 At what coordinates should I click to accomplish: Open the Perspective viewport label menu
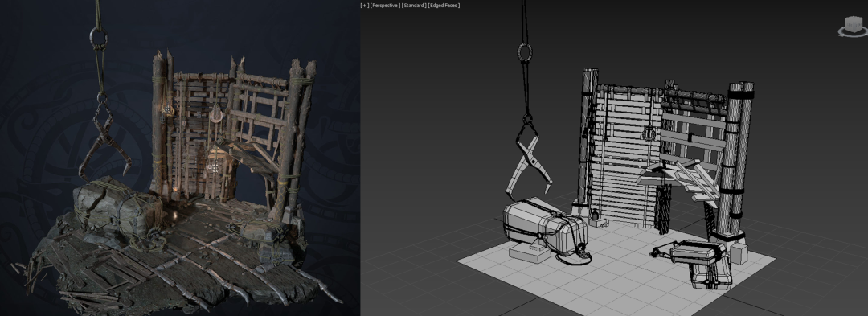(384, 5)
